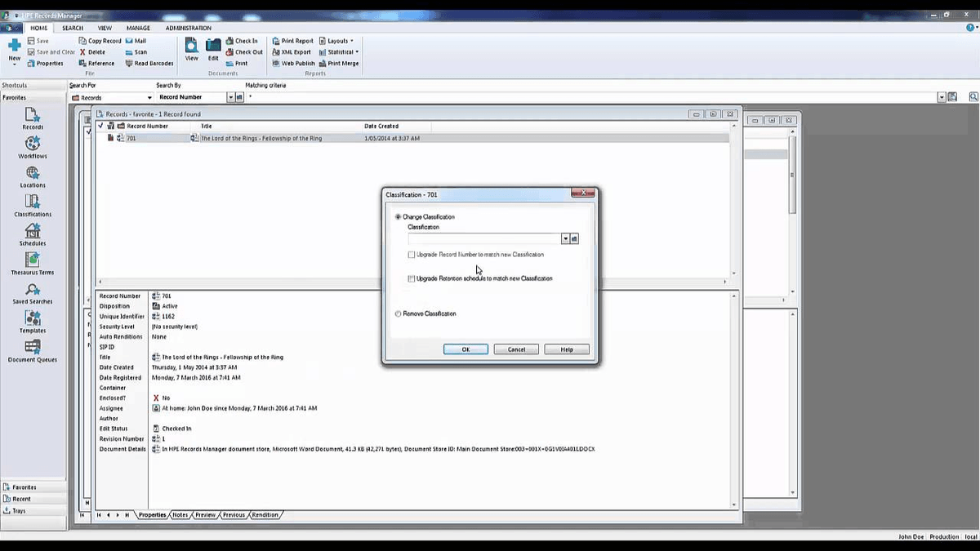
Task: Click the Mail ribbon command
Action: click(136, 41)
